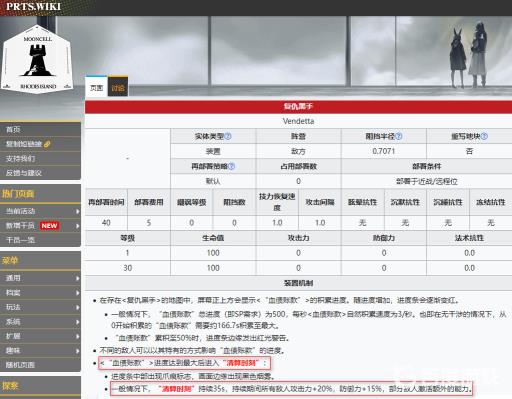Click the 0.7071 blocking radius value

pos(384,151)
